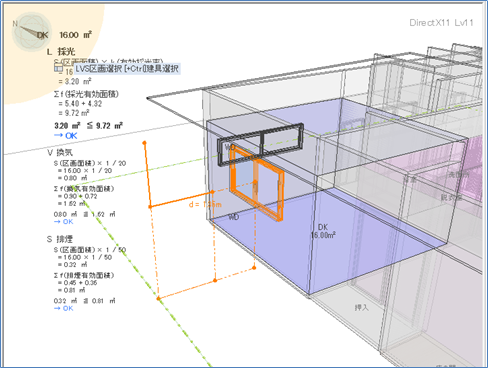
Task: Click the 'L 採光' section heading
Action: point(61,51)
